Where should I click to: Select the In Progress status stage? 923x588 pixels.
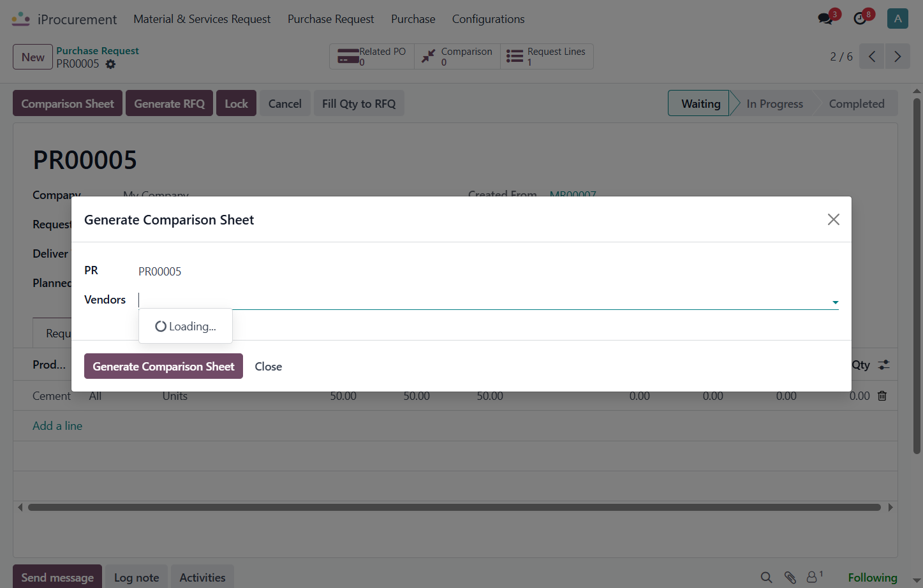[774, 103]
